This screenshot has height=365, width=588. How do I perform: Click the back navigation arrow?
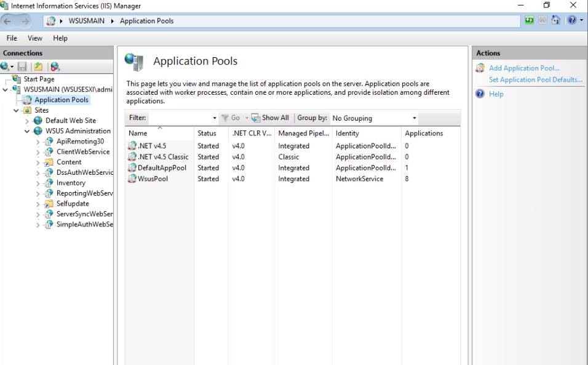(9, 20)
